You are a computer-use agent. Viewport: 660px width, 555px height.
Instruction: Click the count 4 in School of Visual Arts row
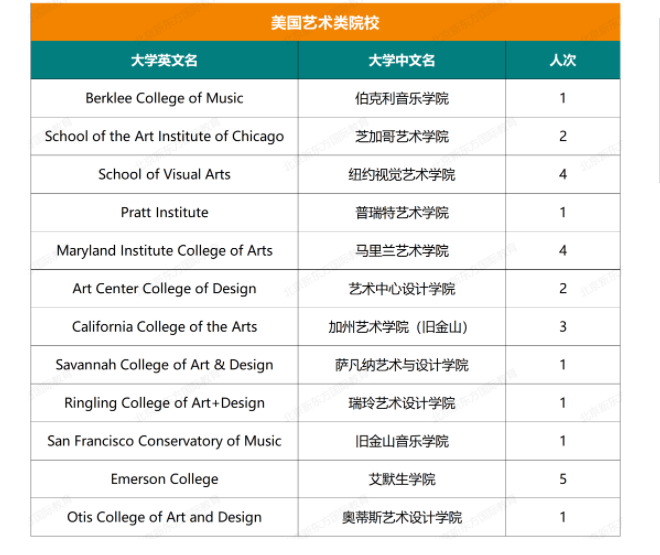(x=563, y=174)
